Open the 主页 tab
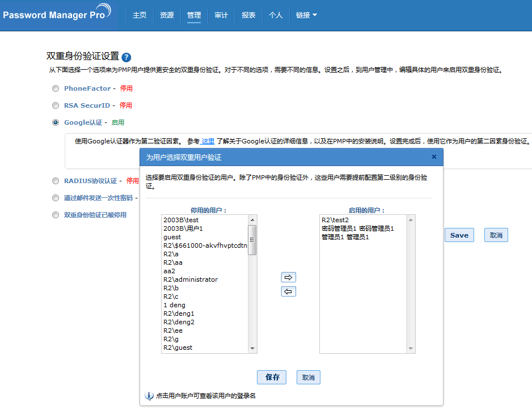Viewport: 532px width, 411px height. click(x=140, y=15)
